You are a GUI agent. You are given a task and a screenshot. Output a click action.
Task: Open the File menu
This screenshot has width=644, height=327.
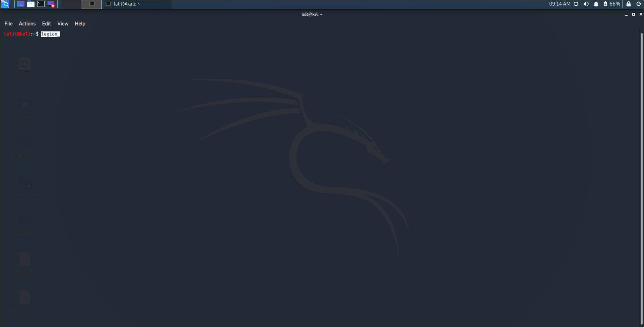8,24
